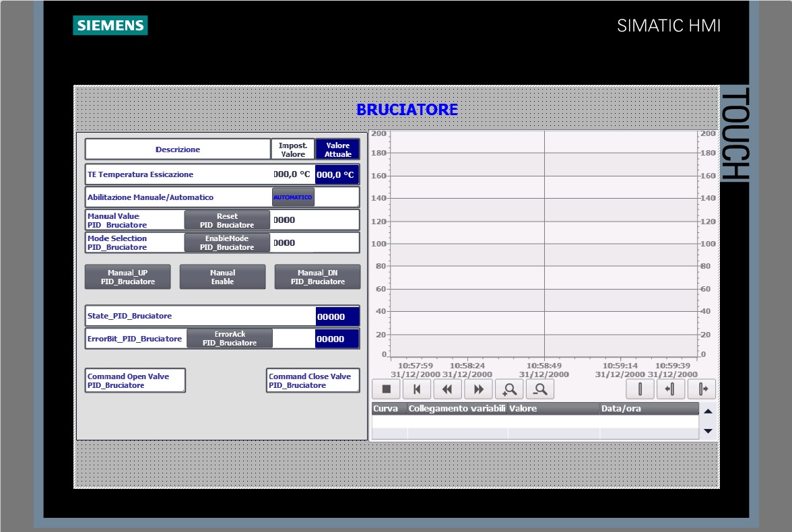Click the Descrizione header cell
792x532 pixels.
(x=178, y=149)
